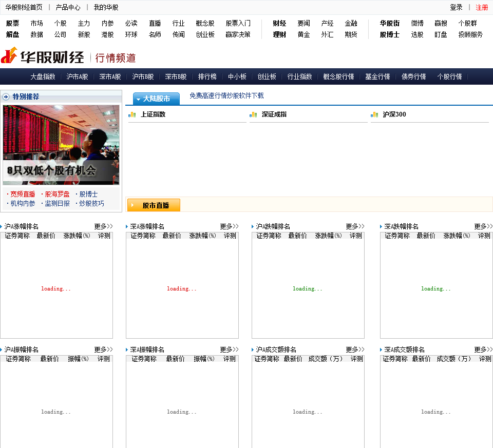This screenshot has height=448, width=493.
Task: Click the 特别推荐 circle arrow icon
Action: 6,97
